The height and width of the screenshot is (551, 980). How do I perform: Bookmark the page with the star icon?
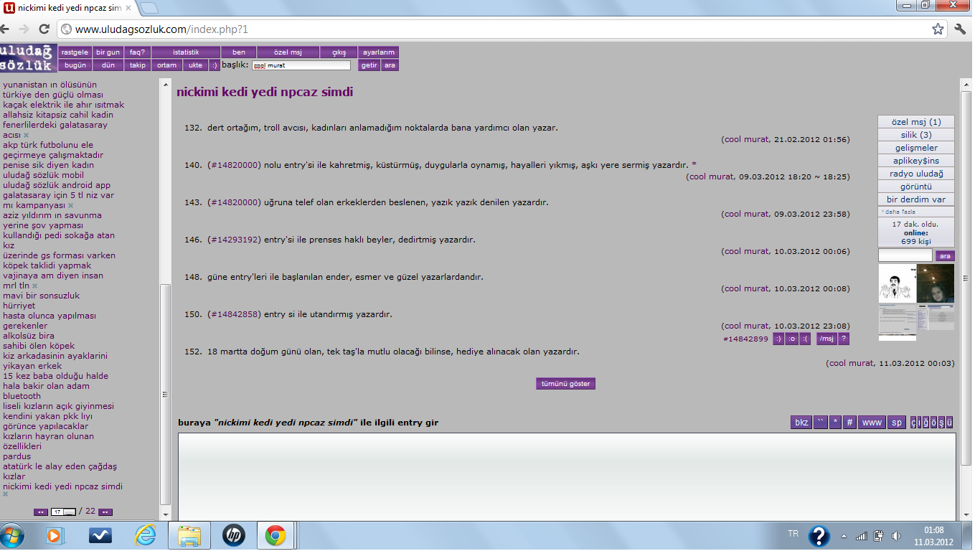click(x=938, y=29)
